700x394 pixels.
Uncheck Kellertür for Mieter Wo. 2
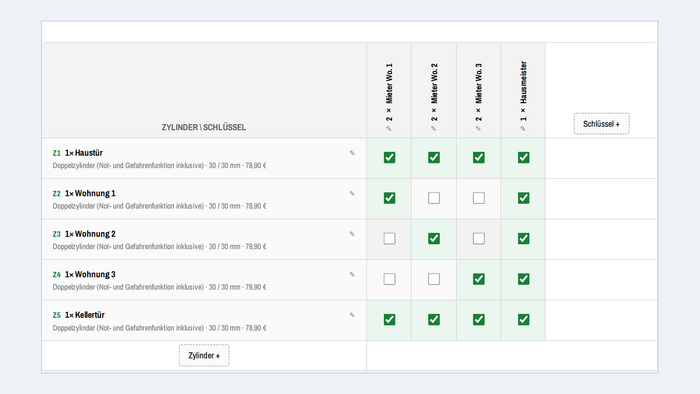pyautogui.click(x=434, y=320)
